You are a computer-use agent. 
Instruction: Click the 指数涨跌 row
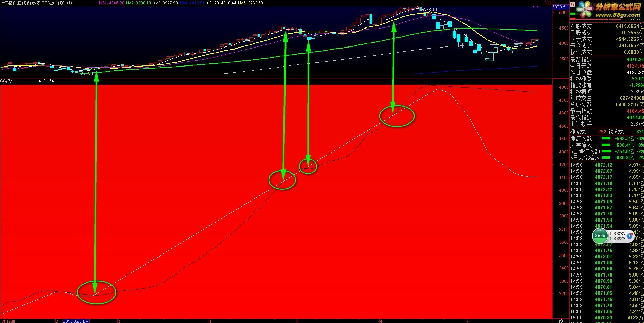(607, 79)
